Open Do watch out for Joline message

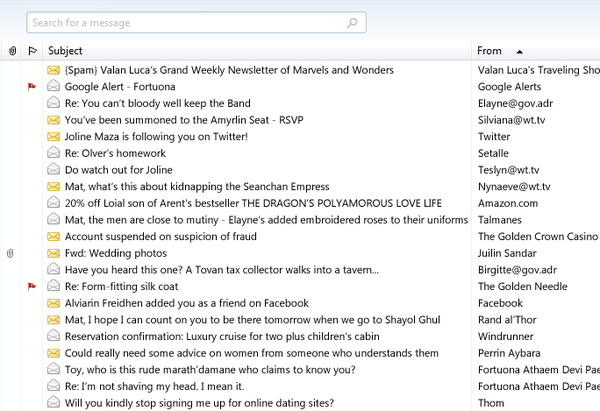[119, 170]
